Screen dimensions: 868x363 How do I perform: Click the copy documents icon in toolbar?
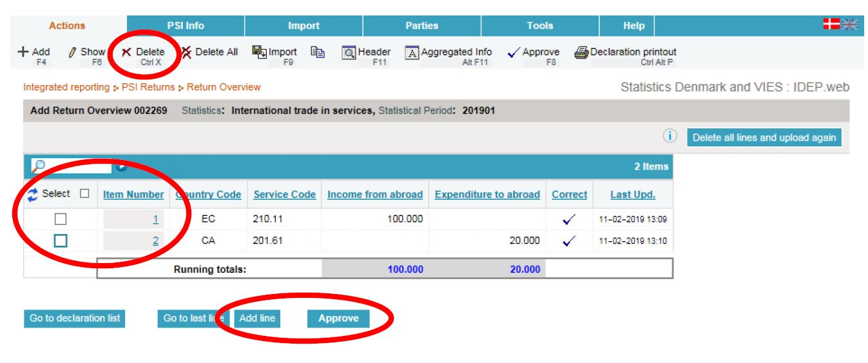[x=317, y=52]
